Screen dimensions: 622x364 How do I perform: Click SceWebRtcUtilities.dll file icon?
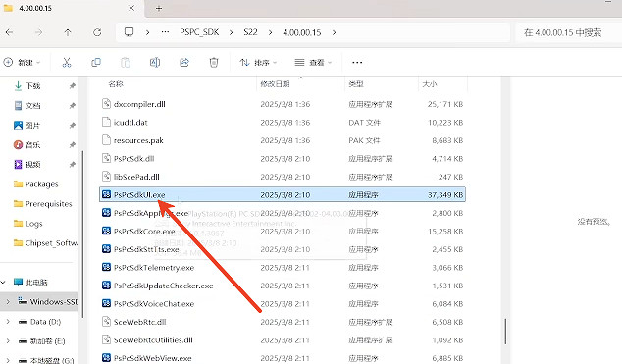[x=106, y=339]
